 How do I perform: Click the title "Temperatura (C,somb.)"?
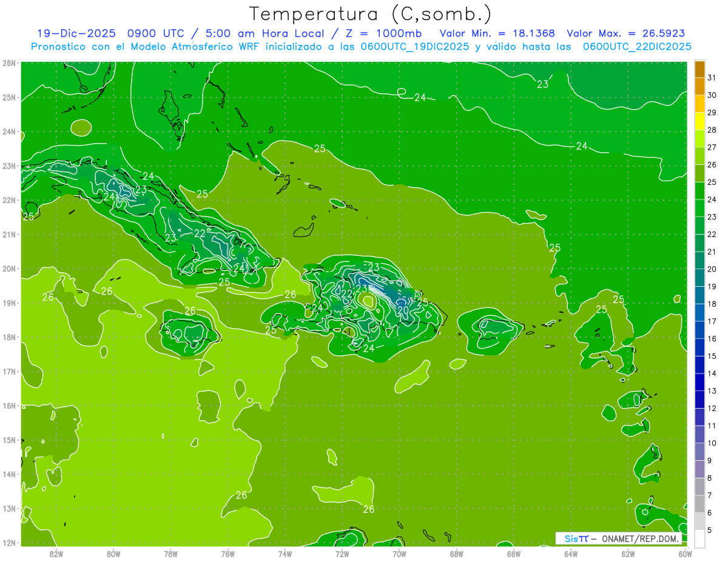pos(371,14)
